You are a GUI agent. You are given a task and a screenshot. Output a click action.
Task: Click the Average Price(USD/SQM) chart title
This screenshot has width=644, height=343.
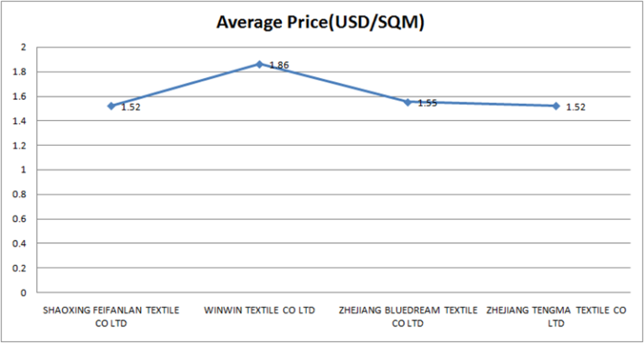tap(321, 23)
